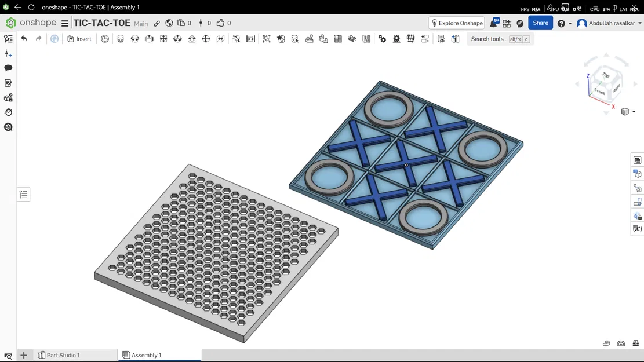Click Explore Onshape

(456, 23)
